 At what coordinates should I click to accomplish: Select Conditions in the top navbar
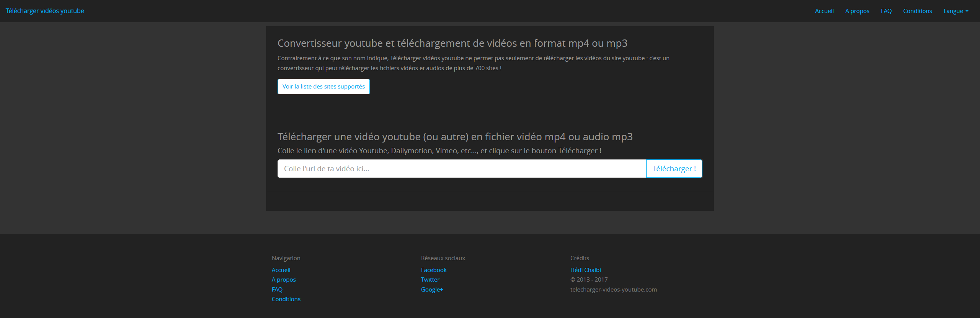coord(917,11)
